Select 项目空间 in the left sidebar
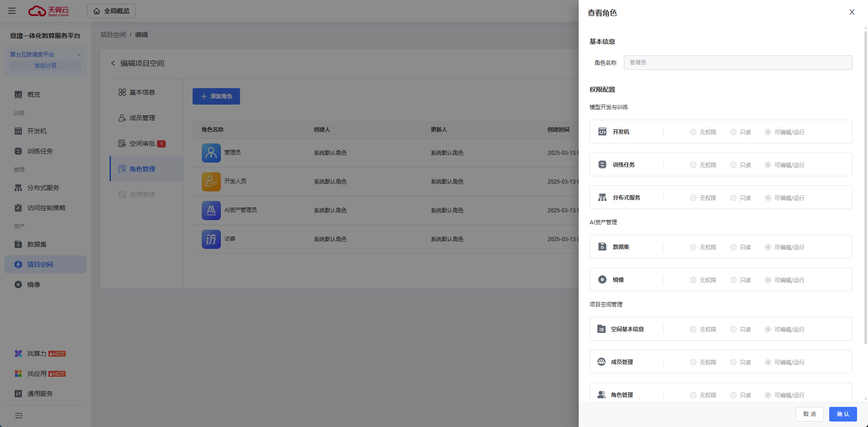The image size is (868, 427). point(46,264)
